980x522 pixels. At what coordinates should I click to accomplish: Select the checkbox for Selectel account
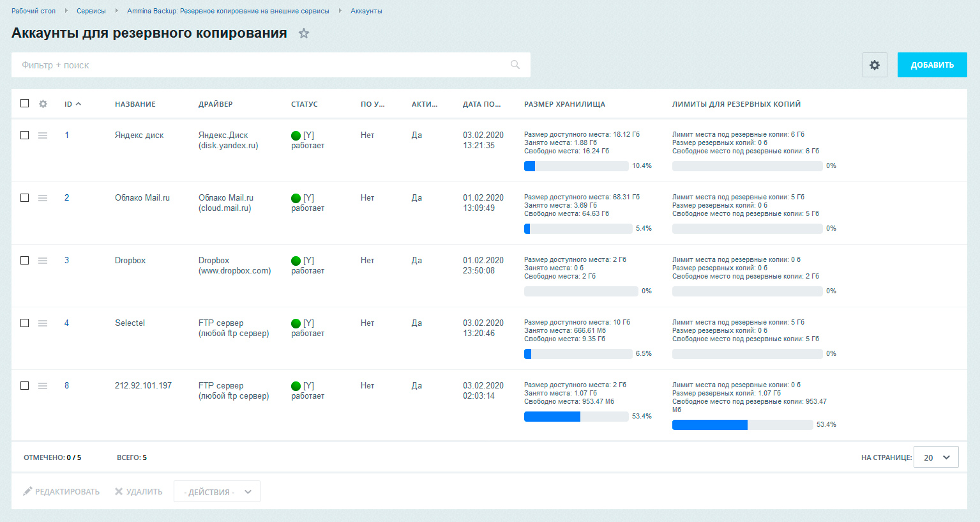click(25, 323)
